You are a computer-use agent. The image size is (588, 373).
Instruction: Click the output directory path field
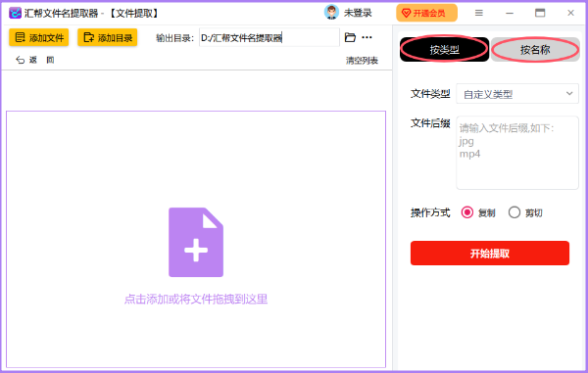click(269, 37)
